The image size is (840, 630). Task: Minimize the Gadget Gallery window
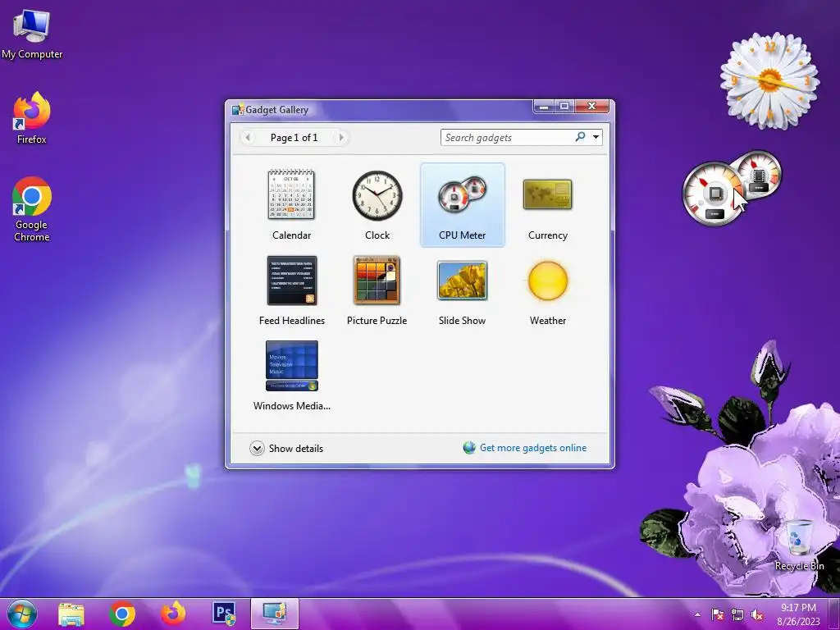544,107
